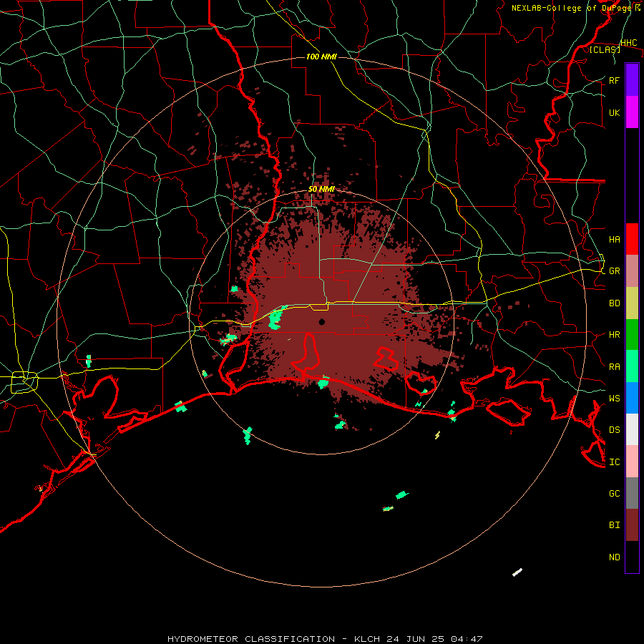Click the IC legend label
Viewport: 644px width, 644px height.
(614, 462)
